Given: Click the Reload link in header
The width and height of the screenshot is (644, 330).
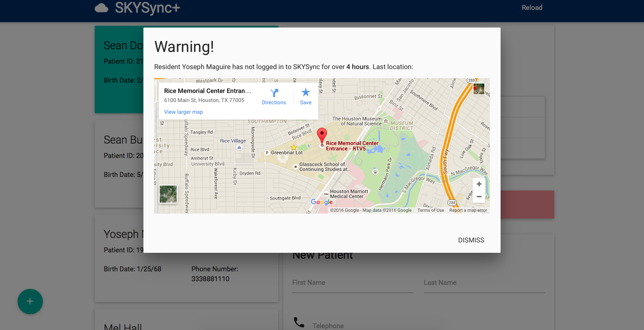Looking at the screenshot, I should tap(532, 8).
